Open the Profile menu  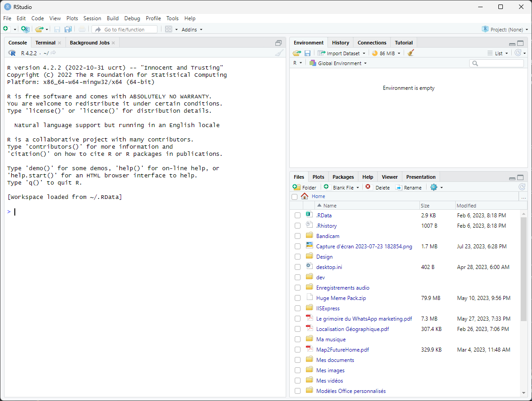point(153,18)
